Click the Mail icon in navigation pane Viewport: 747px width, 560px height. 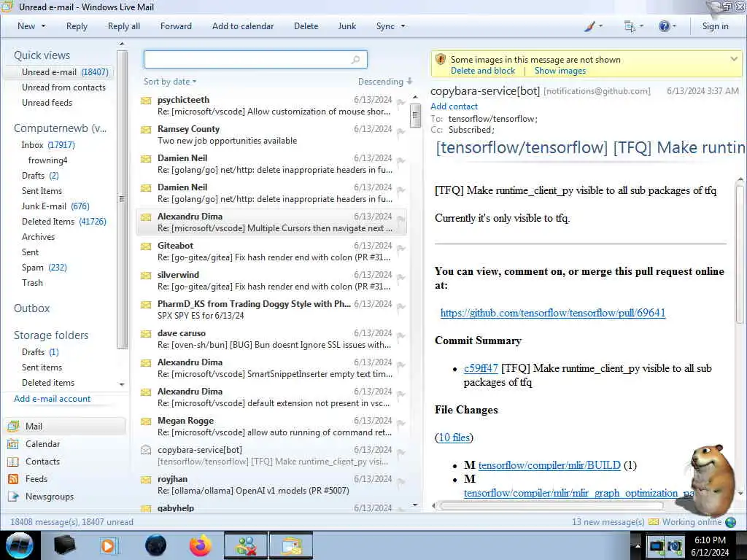tap(13, 426)
